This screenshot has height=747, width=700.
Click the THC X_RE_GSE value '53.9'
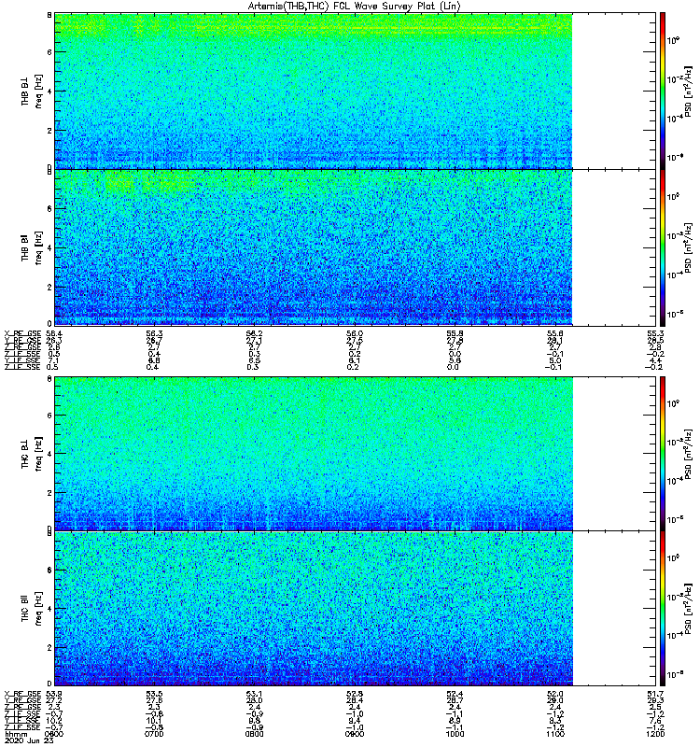point(53,694)
